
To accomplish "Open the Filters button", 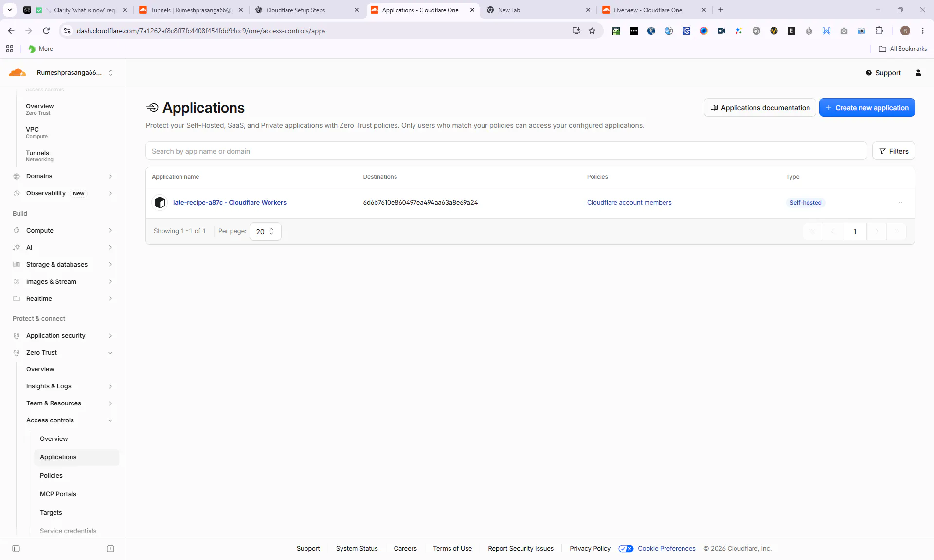I will (893, 151).
